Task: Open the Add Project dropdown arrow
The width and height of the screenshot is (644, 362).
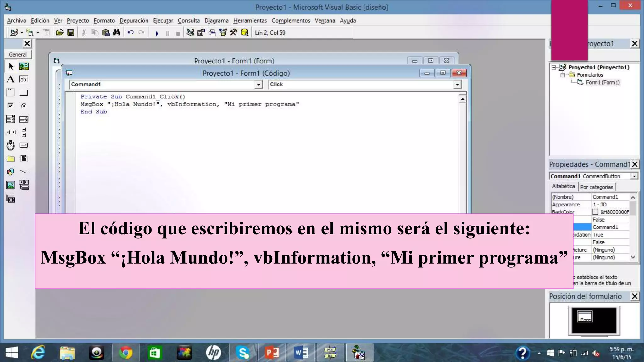Action: point(22,33)
